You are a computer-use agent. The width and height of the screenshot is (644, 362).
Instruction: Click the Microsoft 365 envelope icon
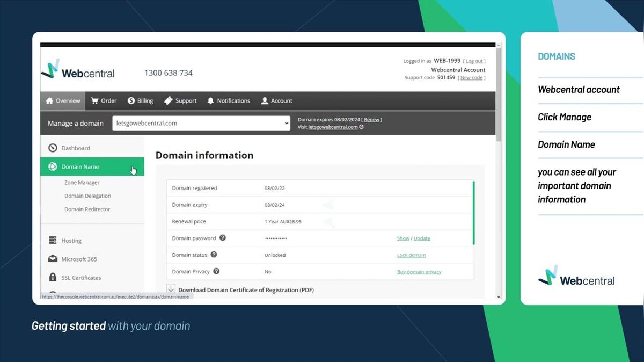point(53,259)
